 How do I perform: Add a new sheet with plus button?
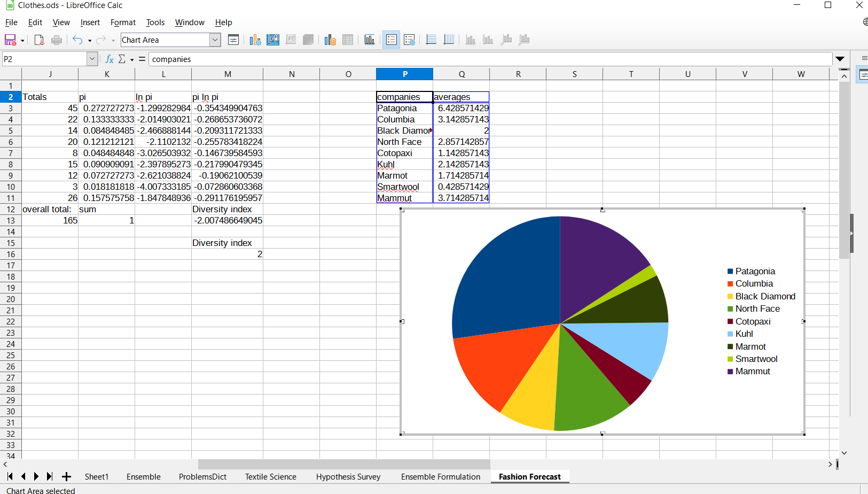pyautogui.click(x=66, y=477)
